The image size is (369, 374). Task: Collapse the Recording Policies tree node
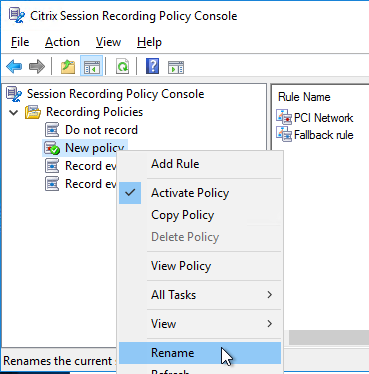[x=14, y=112]
